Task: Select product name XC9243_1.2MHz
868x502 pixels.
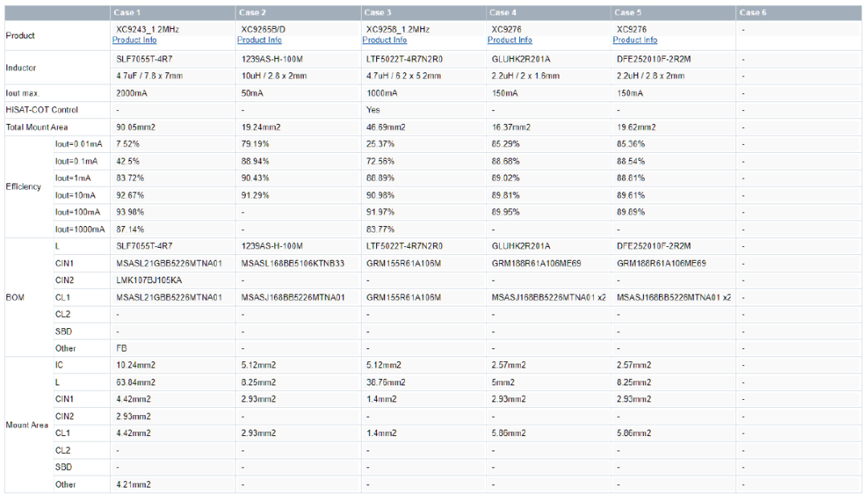Action: [147, 30]
